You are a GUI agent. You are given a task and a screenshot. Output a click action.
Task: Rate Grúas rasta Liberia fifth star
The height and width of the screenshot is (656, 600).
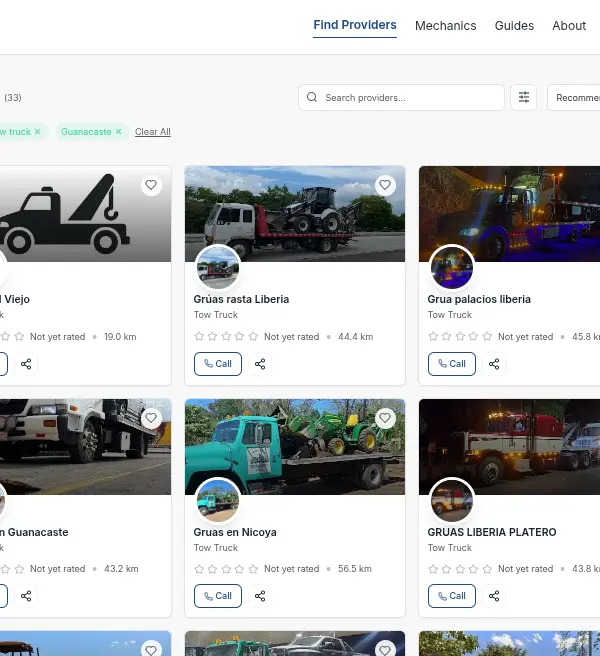pyautogui.click(x=253, y=336)
